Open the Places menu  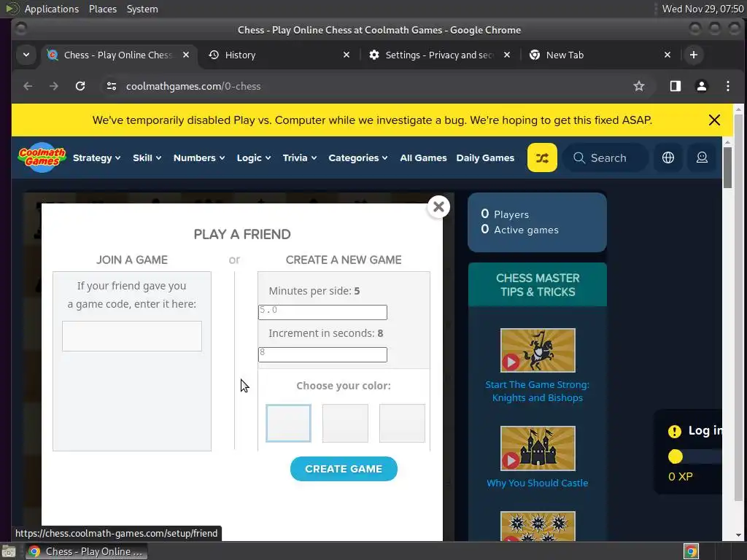(102, 9)
